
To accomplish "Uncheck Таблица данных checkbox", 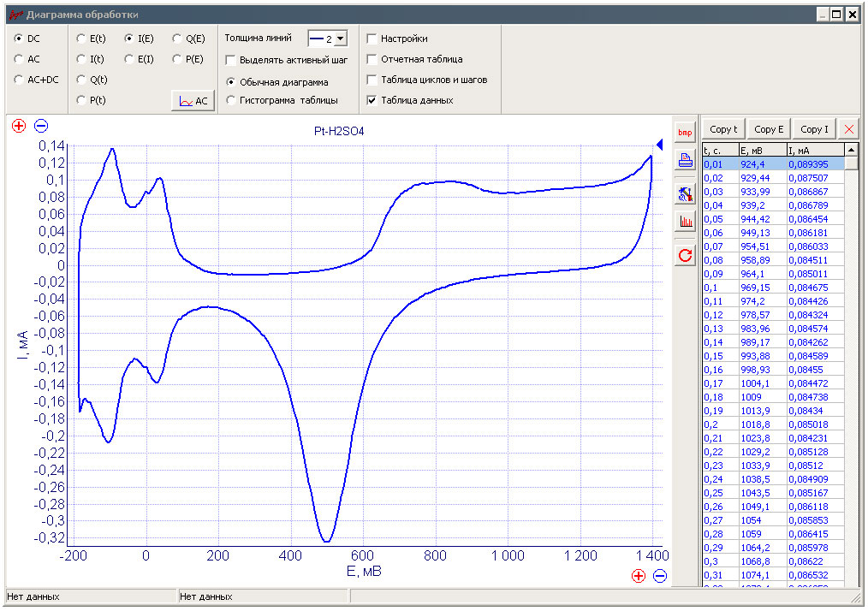I will (x=372, y=100).
